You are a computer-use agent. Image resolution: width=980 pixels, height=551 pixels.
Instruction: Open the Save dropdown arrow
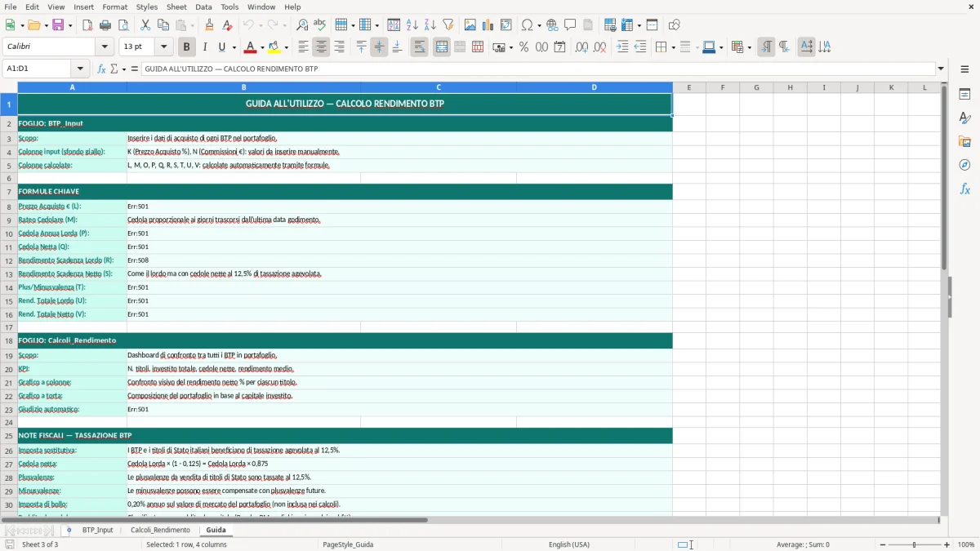pyautogui.click(x=70, y=25)
